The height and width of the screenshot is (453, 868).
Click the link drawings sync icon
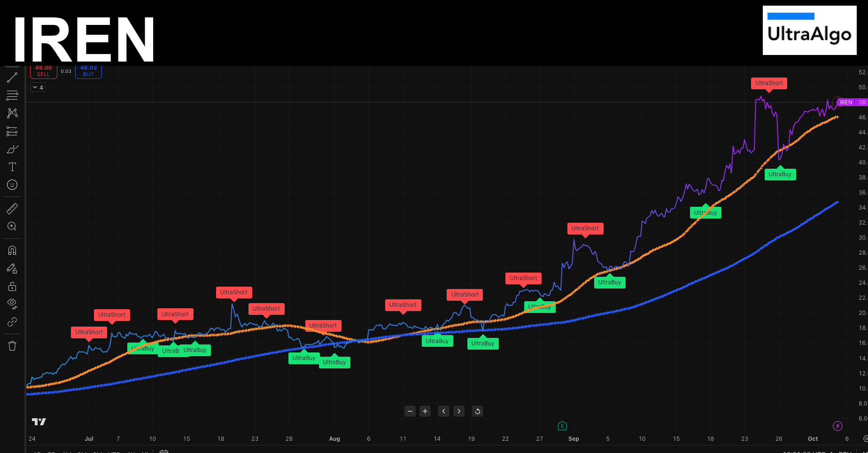pyautogui.click(x=12, y=322)
